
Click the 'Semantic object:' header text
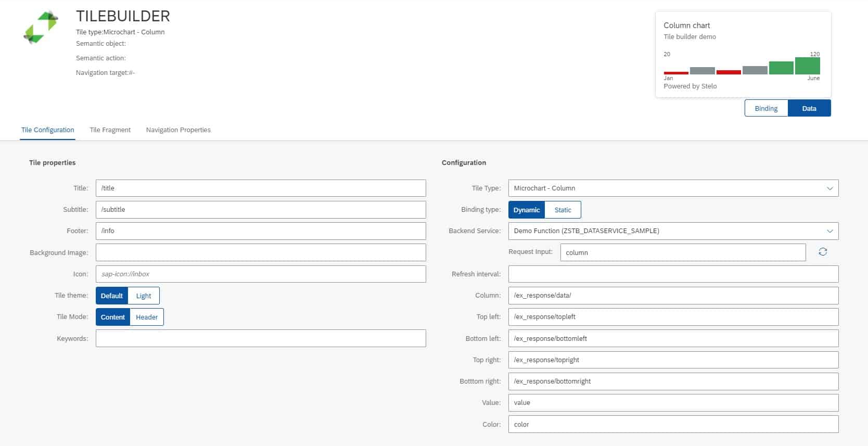tap(101, 44)
